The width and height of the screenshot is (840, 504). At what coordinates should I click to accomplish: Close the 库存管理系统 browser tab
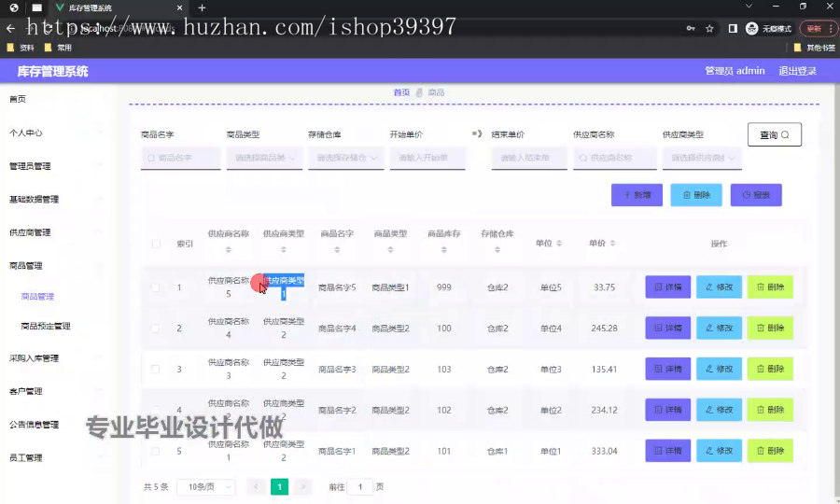179,7
